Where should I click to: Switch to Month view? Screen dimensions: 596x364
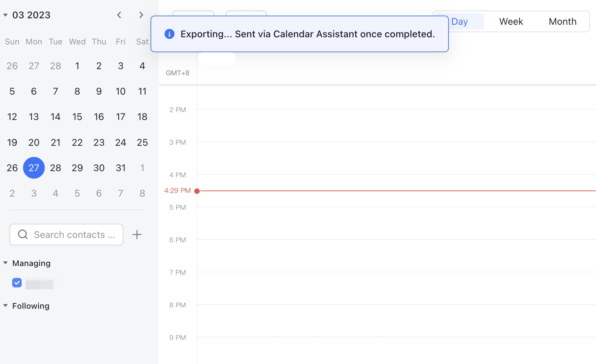click(562, 21)
